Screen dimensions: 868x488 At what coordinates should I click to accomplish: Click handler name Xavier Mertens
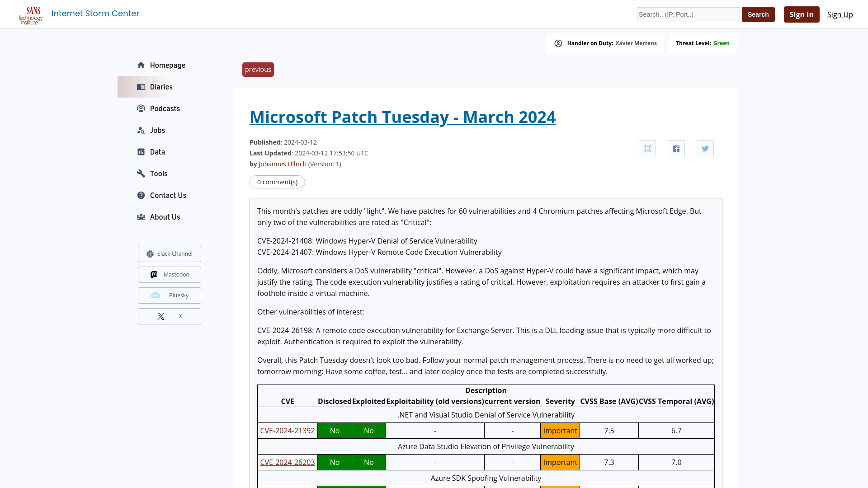tap(636, 43)
